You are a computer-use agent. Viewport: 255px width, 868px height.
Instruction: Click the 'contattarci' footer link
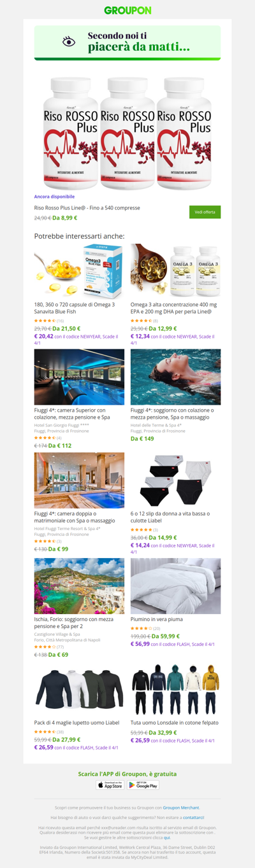[x=193, y=816]
